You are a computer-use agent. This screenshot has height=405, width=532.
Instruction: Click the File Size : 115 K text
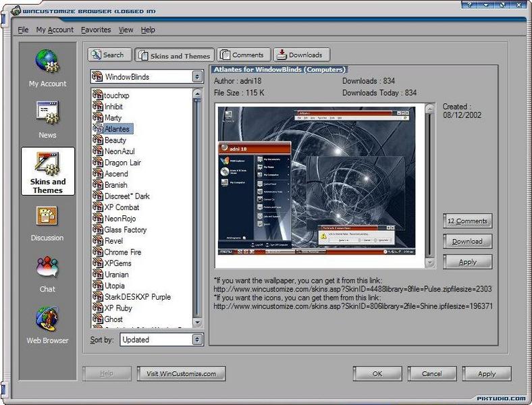click(239, 92)
